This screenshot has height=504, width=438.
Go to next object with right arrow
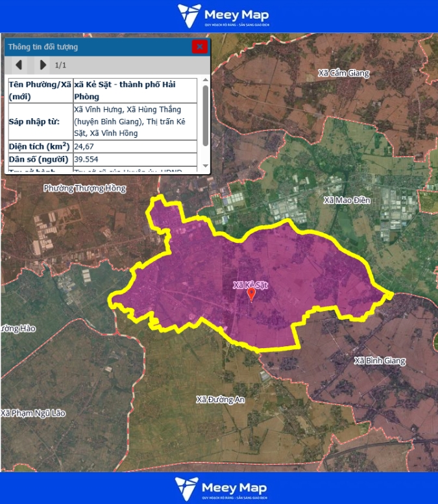click(x=43, y=65)
